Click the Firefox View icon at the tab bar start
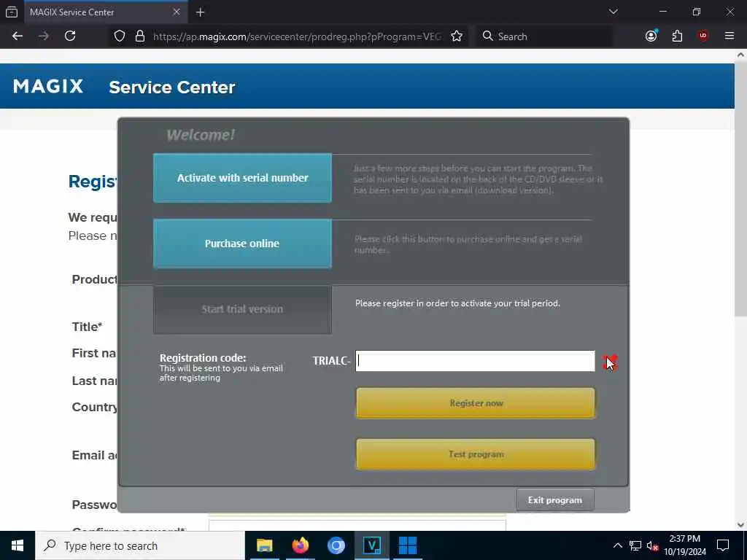 (x=12, y=12)
